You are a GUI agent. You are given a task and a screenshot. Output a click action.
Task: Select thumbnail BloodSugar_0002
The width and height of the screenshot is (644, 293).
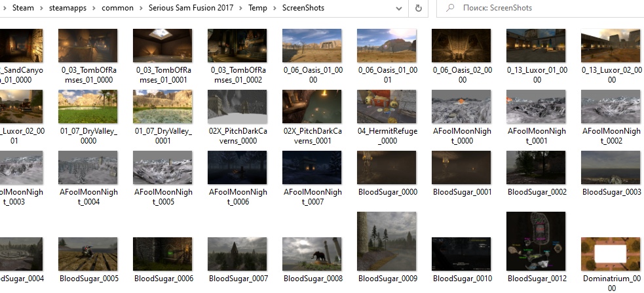point(537,168)
